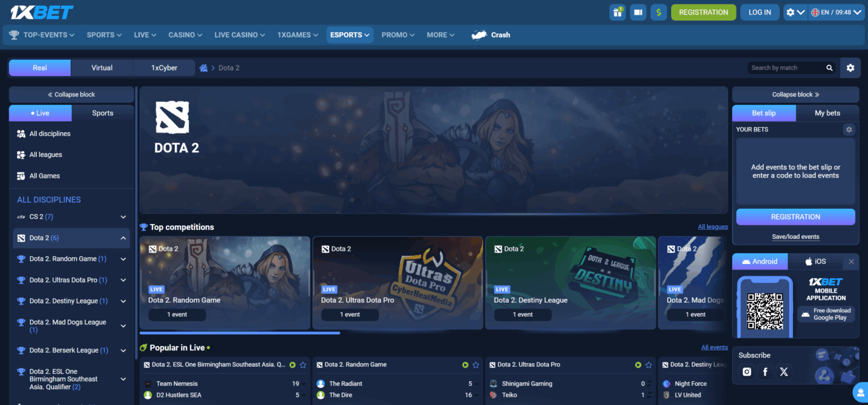Open the ESPORTS dropdown menu
The height and width of the screenshot is (405, 868).
tap(349, 35)
